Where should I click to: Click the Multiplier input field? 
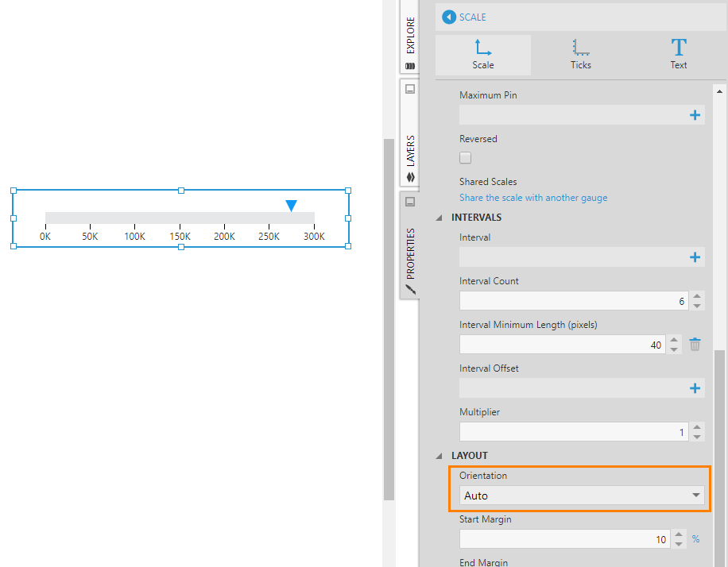pyautogui.click(x=563, y=432)
